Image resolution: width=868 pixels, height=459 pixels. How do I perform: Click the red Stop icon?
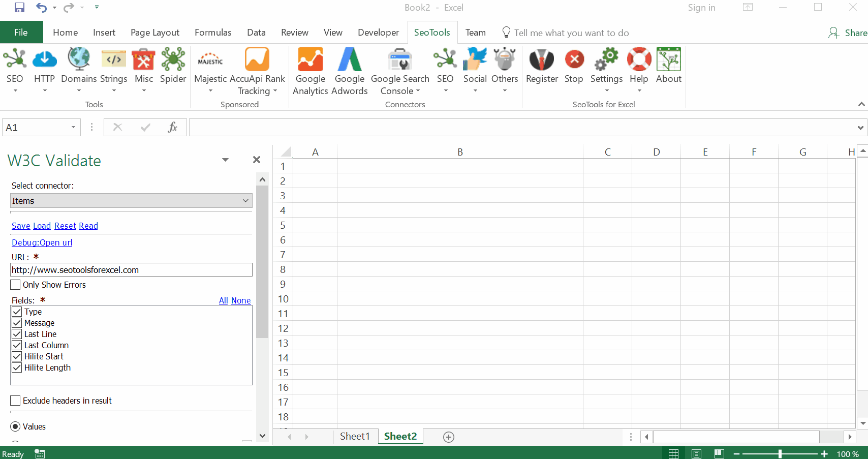click(x=574, y=59)
